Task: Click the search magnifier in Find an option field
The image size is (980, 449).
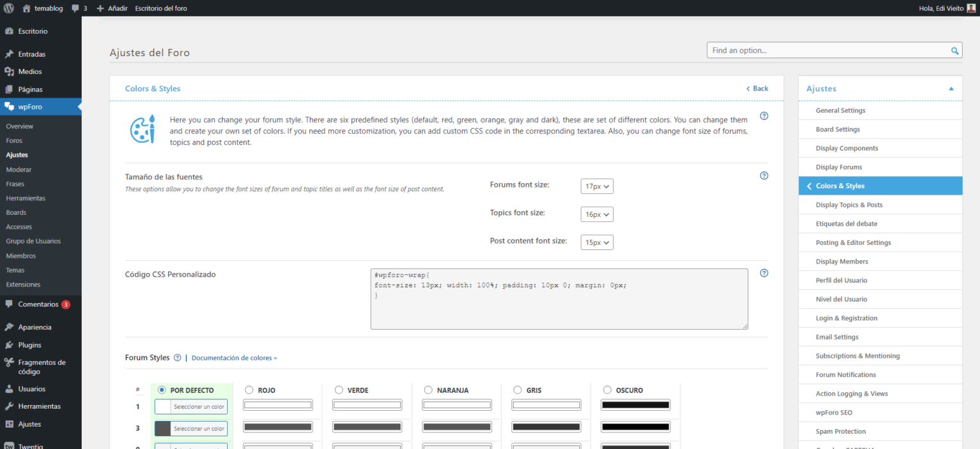Action: pyautogui.click(x=954, y=50)
